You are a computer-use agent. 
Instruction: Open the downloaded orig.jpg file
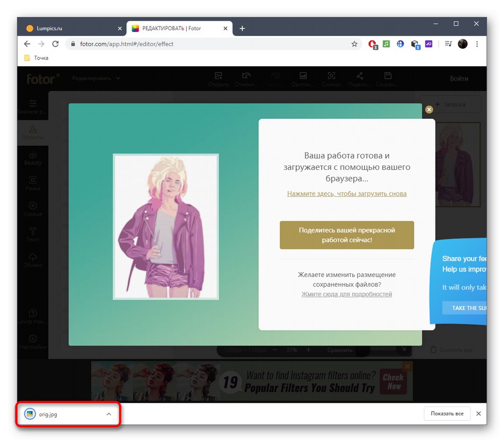click(48, 414)
